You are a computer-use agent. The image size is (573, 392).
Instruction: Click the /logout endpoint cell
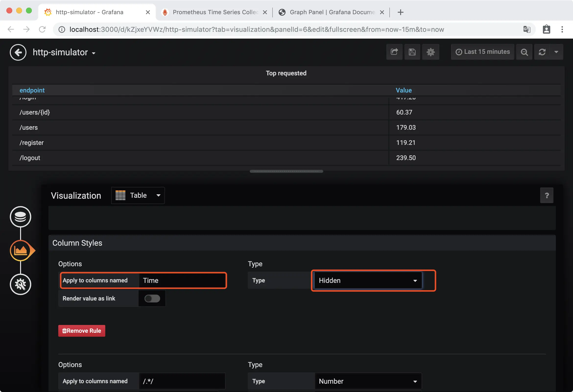click(201, 158)
